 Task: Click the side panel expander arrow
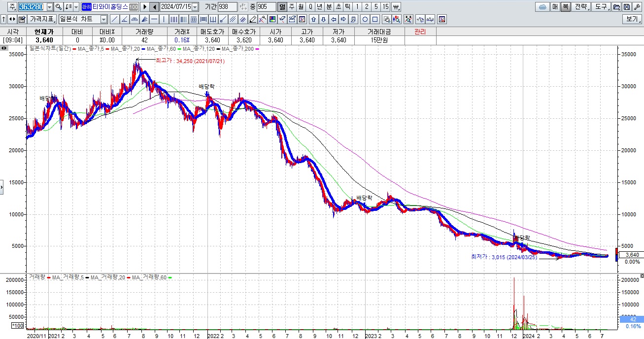[x=1, y=187]
